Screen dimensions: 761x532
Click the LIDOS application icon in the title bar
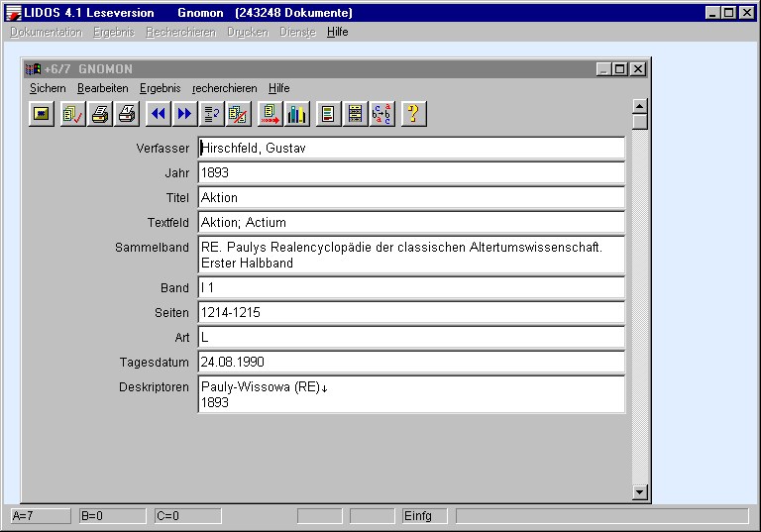(14, 13)
